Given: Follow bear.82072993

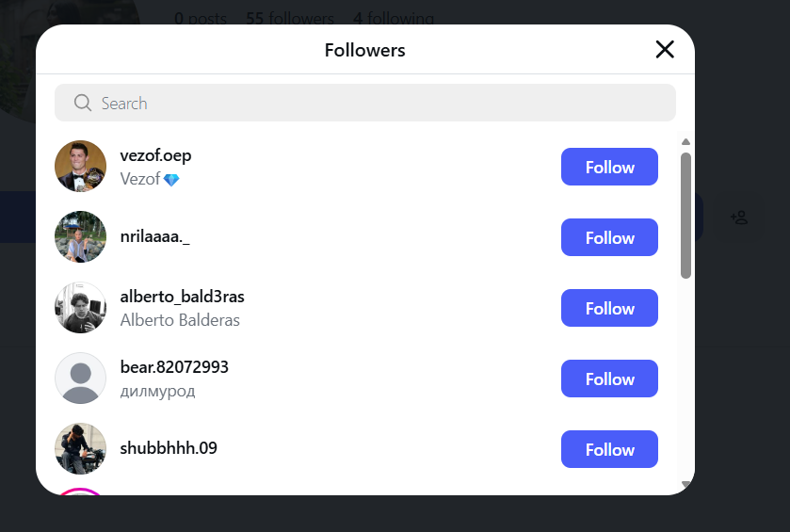Looking at the screenshot, I should tap(609, 379).
